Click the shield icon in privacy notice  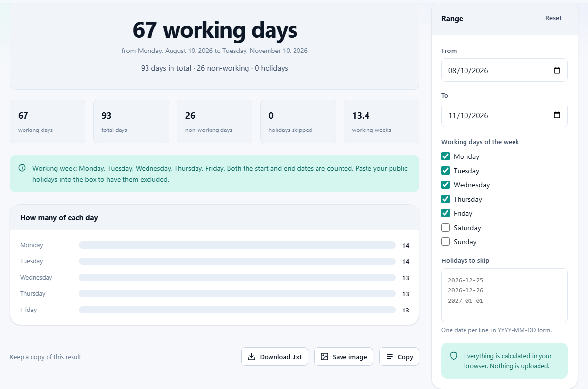click(454, 356)
